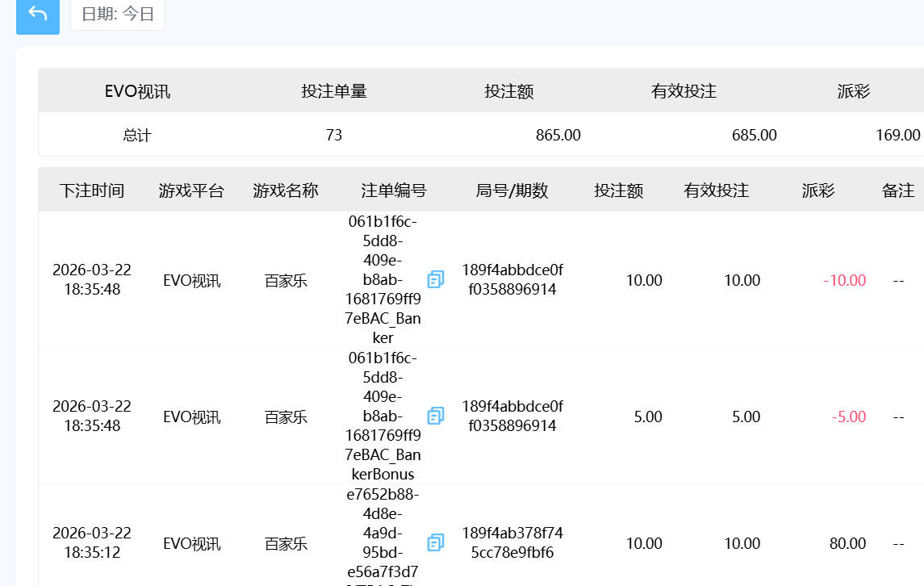
Task: Click the blue back arrow button
Action: coord(37,15)
